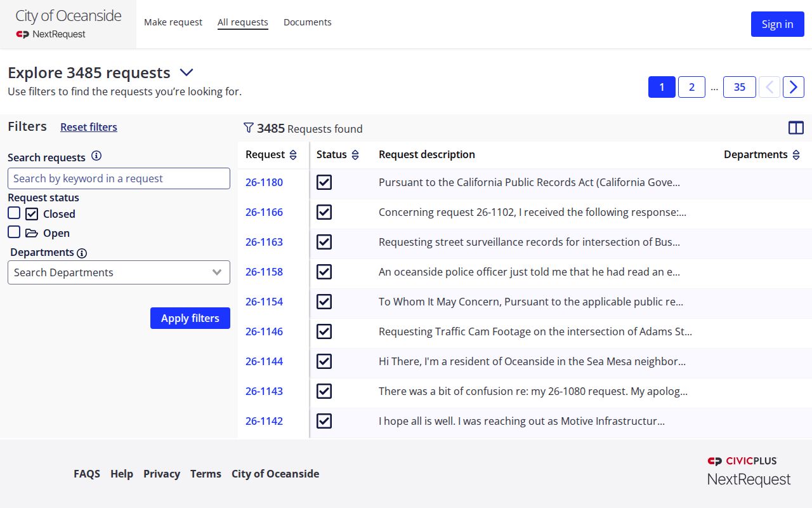
Task: Click the CivicPlus NextRequest footer logo
Action: [749, 471]
